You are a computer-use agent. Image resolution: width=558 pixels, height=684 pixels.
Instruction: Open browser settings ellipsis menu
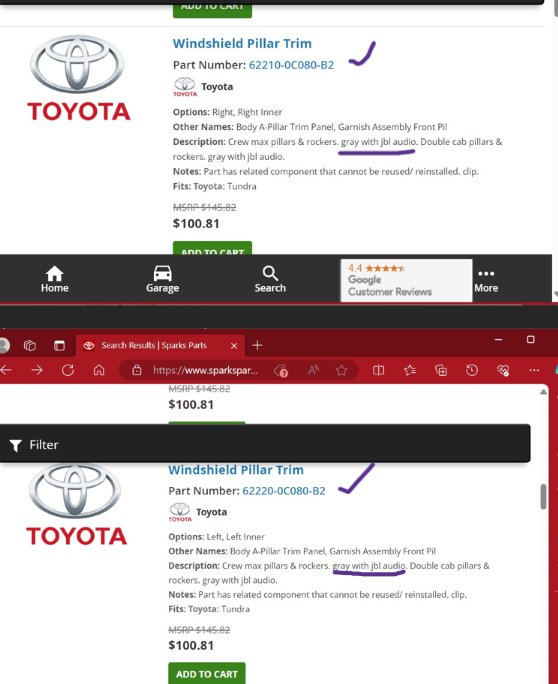(534, 370)
